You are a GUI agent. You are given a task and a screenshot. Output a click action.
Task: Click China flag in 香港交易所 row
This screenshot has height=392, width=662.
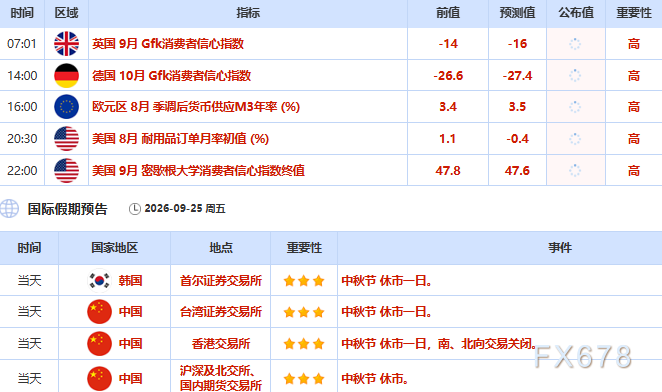[99, 343]
